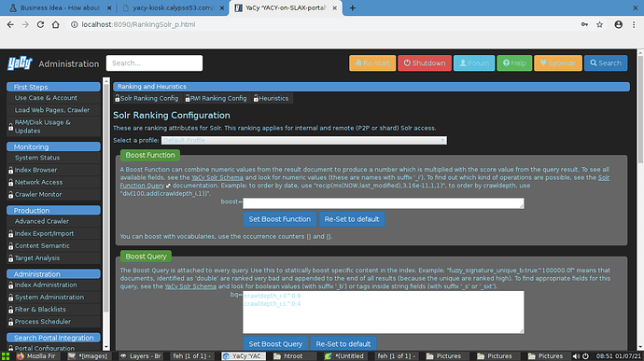Close the YaCy browser tab

tap(334, 7)
